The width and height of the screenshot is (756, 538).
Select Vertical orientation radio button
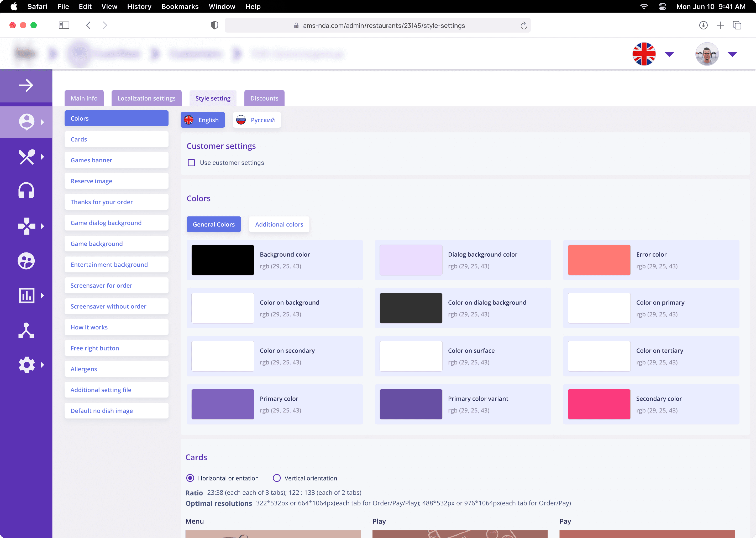coord(277,478)
